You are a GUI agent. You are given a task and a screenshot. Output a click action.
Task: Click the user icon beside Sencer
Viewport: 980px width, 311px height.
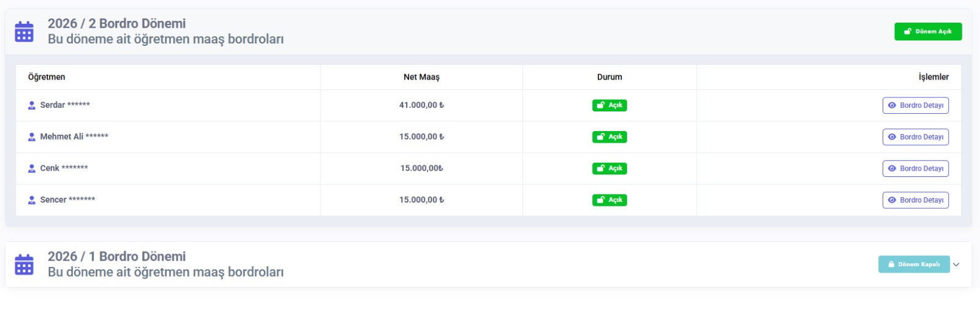(x=32, y=200)
